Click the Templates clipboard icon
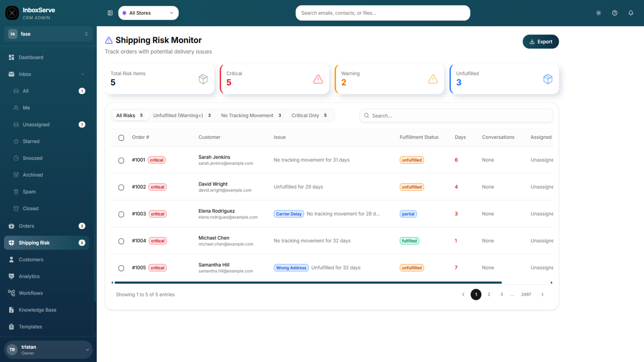644x362 pixels. click(x=11, y=327)
